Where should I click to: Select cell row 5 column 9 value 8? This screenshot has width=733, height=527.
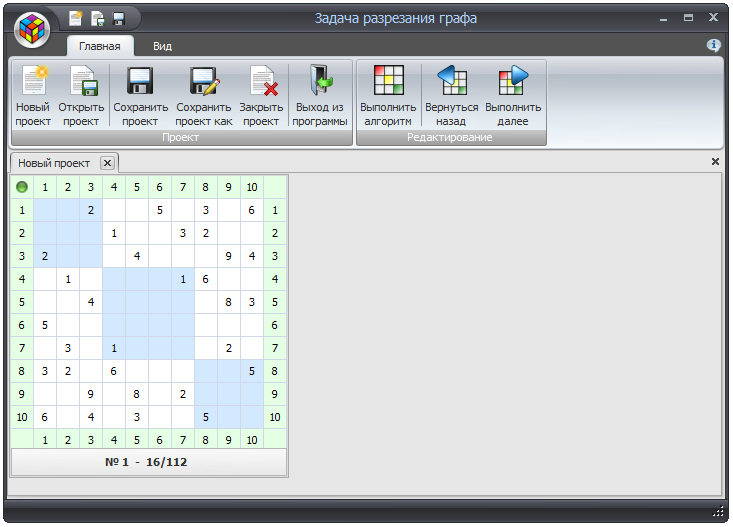[x=229, y=302]
